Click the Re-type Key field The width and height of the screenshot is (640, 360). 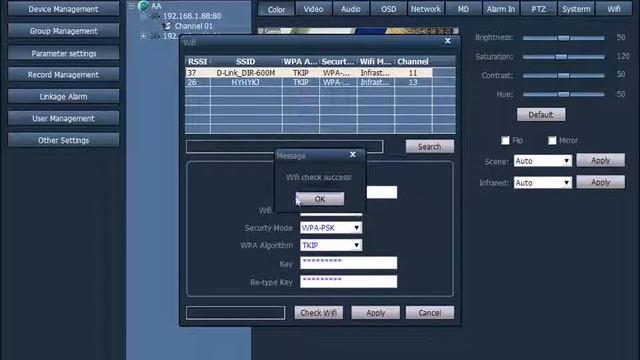tap(349, 282)
